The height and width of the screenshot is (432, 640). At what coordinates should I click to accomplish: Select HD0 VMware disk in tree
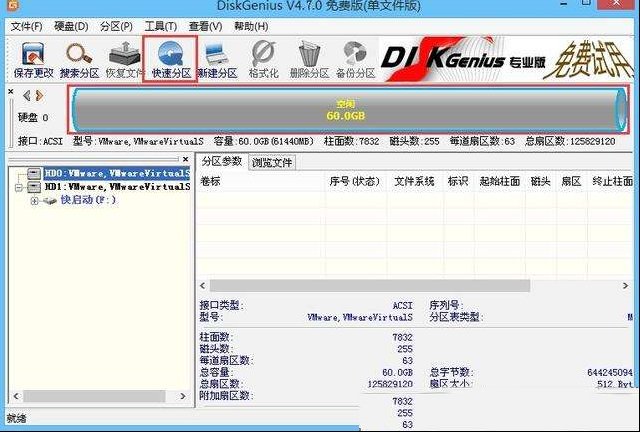(117, 174)
